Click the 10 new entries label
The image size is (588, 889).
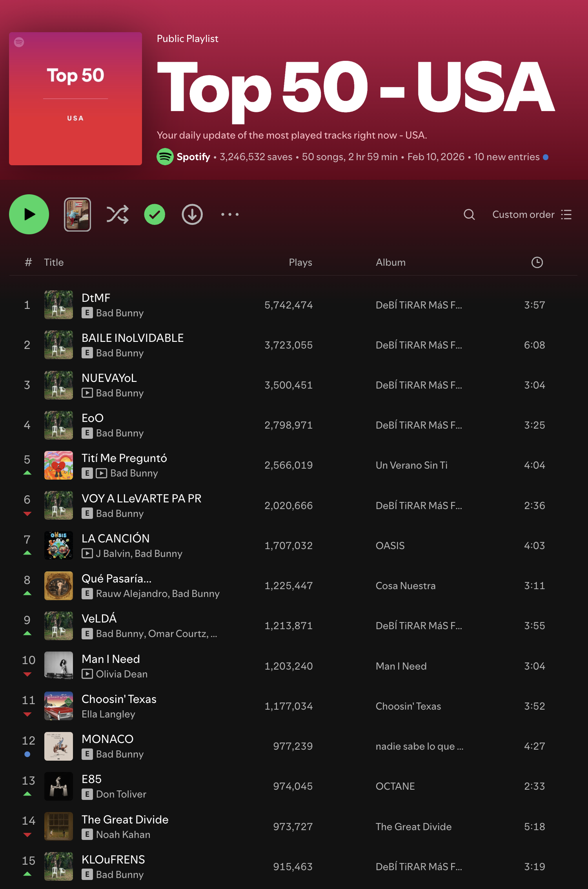(x=506, y=157)
